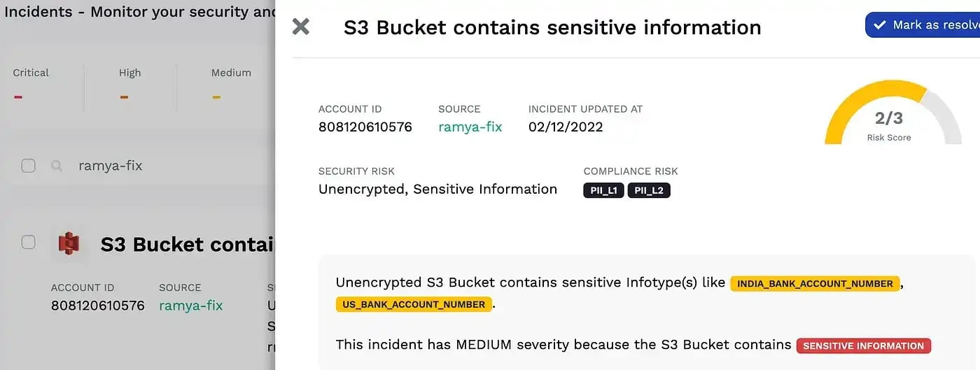Close the incident details panel with the X
Image resolution: width=980 pixels, height=370 pixels.
tap(300, 27)
